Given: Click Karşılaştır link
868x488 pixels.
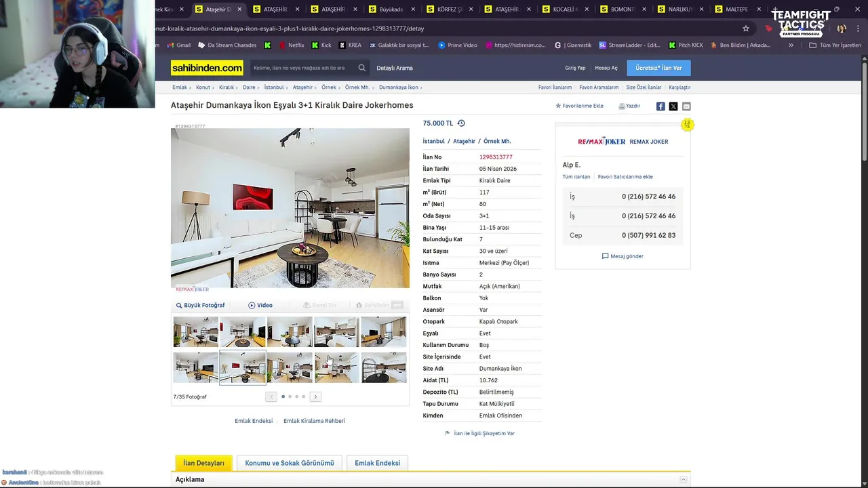Looking at the screenshot, I should click(679, 87).
